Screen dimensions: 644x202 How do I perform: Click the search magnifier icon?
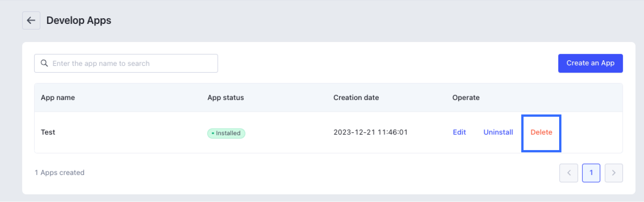click(x=44, y=63)
